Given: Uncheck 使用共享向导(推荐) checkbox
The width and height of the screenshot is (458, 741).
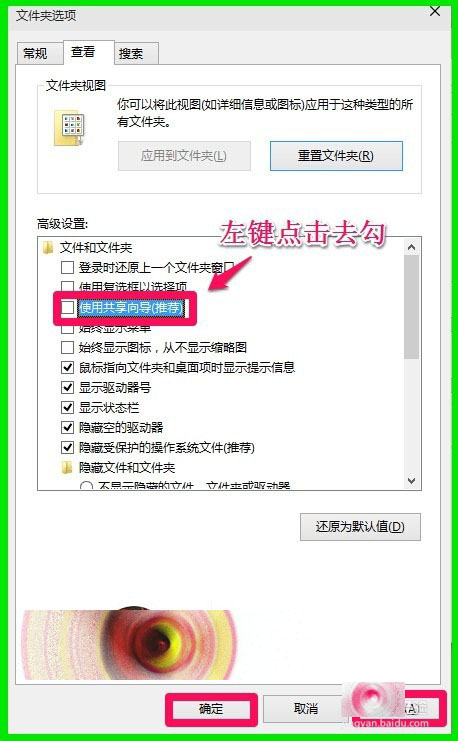Looking at the screenshot, I should click(68, 308).
